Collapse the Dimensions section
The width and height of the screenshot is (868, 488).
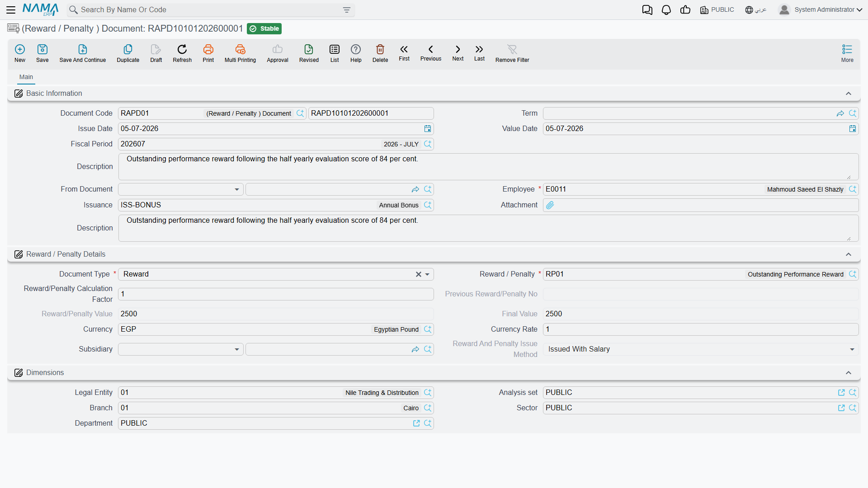[849, 373]
